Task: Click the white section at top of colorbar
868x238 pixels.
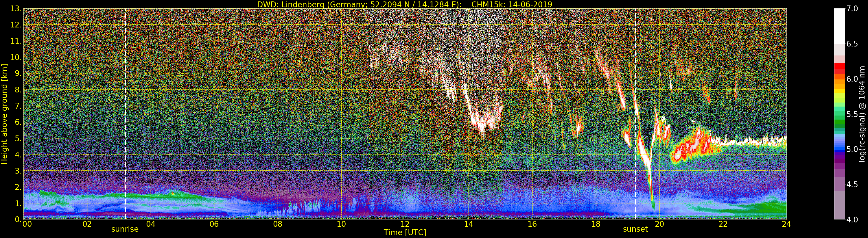Action: 839,26
